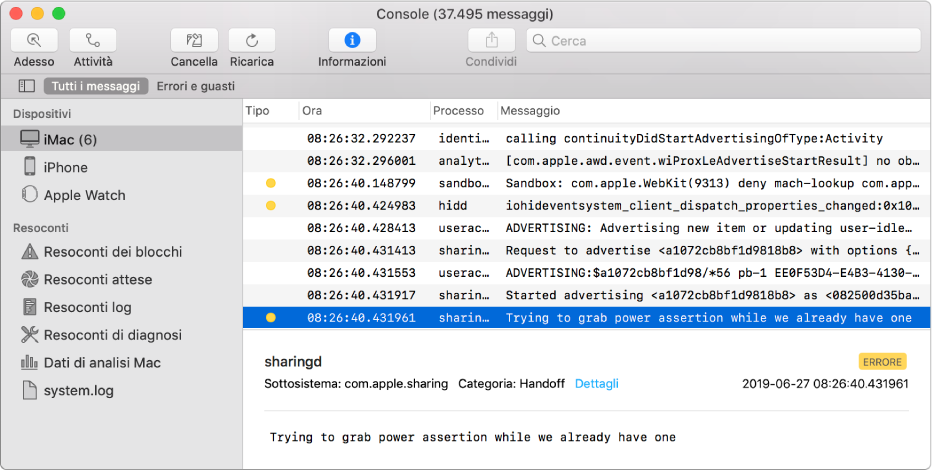Click yellow dot on the sandbox row
This screenshot has height=471, width=934.
click(x=270, y=183)
